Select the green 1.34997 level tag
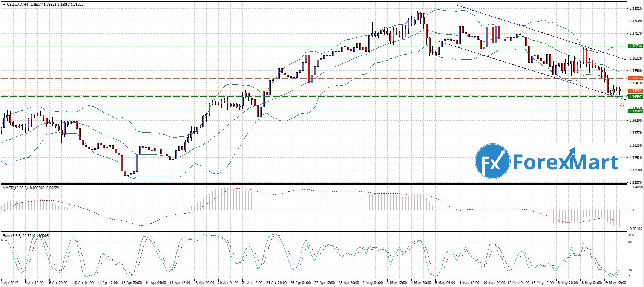The width and height of the screenshot is (644, 287). point(635,97)
